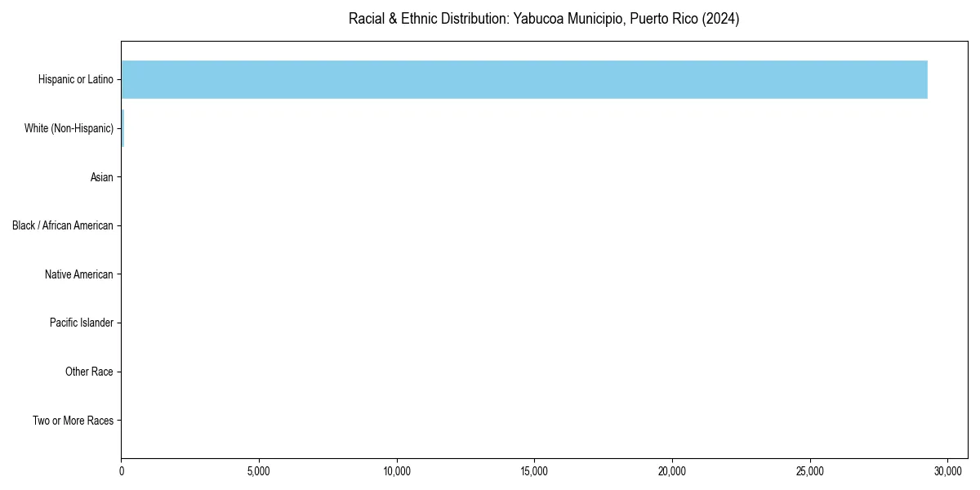This screenshot has height=490, width=980.
Task: Select the 15,000 axis tick label
Action: pos(535,471)
